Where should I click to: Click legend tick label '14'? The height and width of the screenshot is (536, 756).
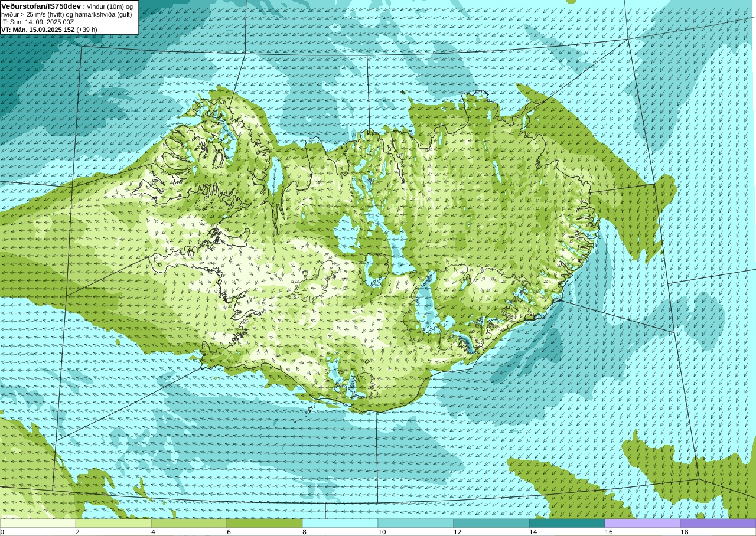pyautogui.click(x=533, y=532)
